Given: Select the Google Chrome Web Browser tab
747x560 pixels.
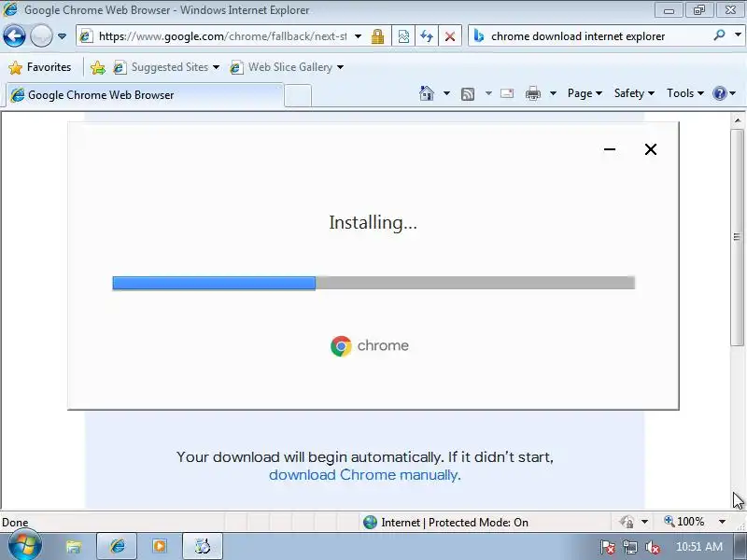Looking at the screenshot, I should [x=145, y=95].
